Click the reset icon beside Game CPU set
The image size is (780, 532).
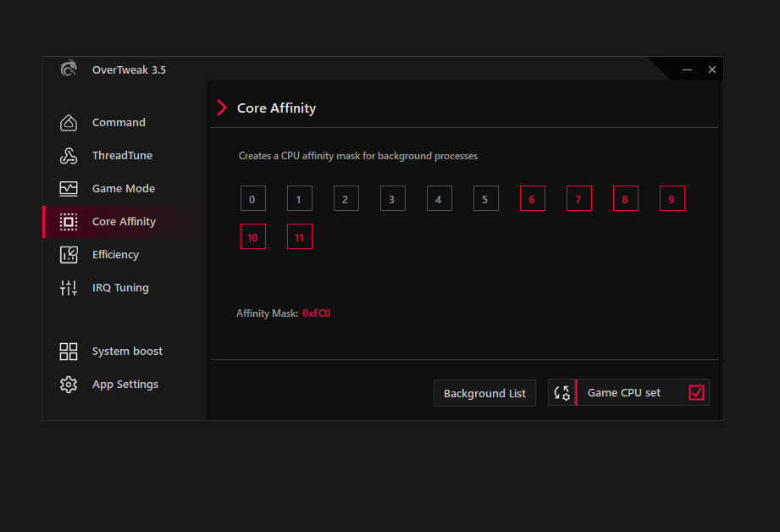(x=562, y=393)
